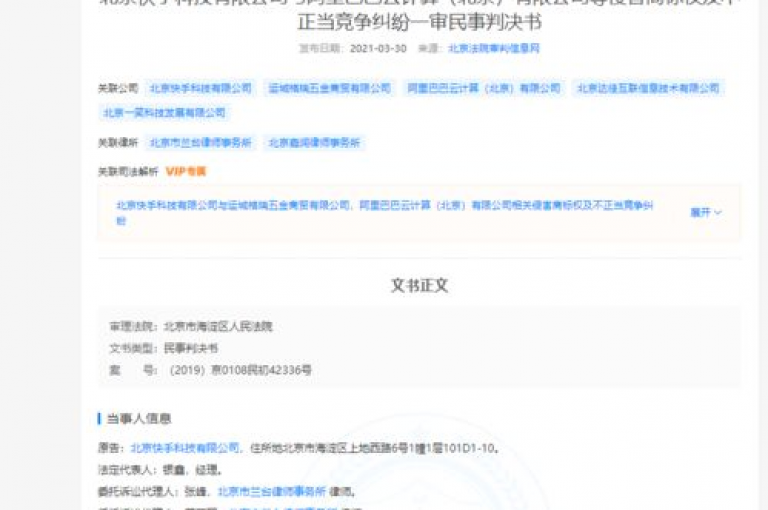Open the related judicial analysis article link

[x=384, y=213]
